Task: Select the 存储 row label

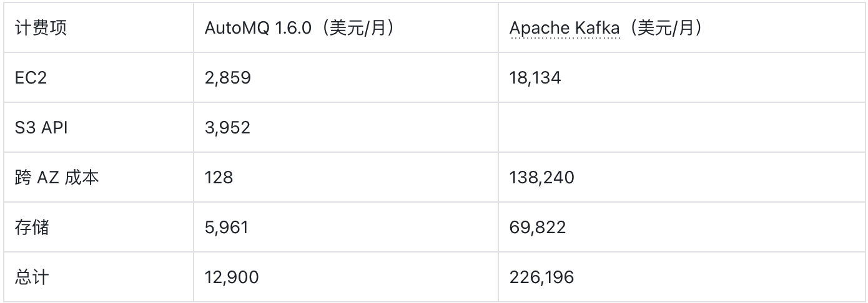Action: point(32,228)
